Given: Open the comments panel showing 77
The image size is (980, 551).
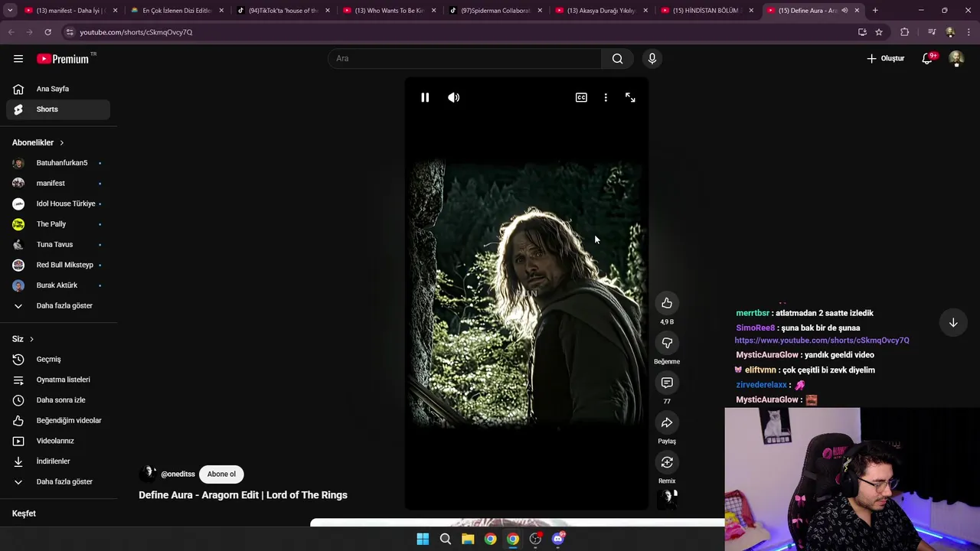Looking at the screenshot, I should pyautogui.click(x=667, y=383).
